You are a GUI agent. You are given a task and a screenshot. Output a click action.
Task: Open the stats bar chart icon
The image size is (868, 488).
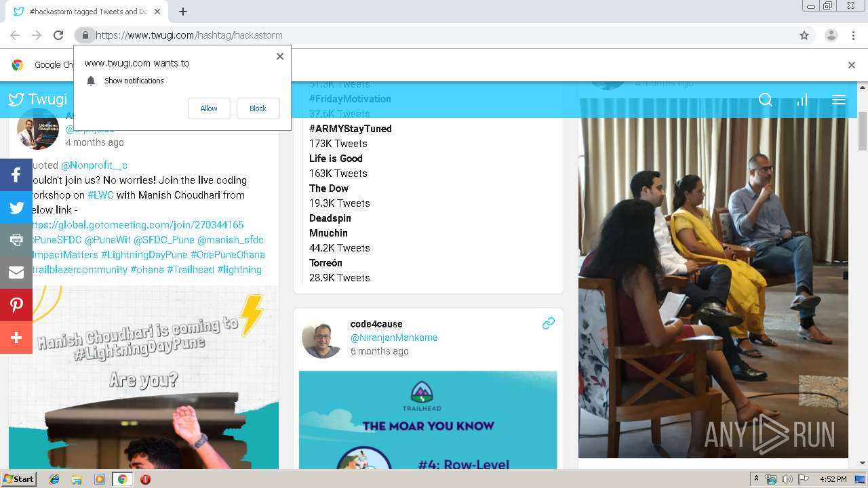(802, 100)
